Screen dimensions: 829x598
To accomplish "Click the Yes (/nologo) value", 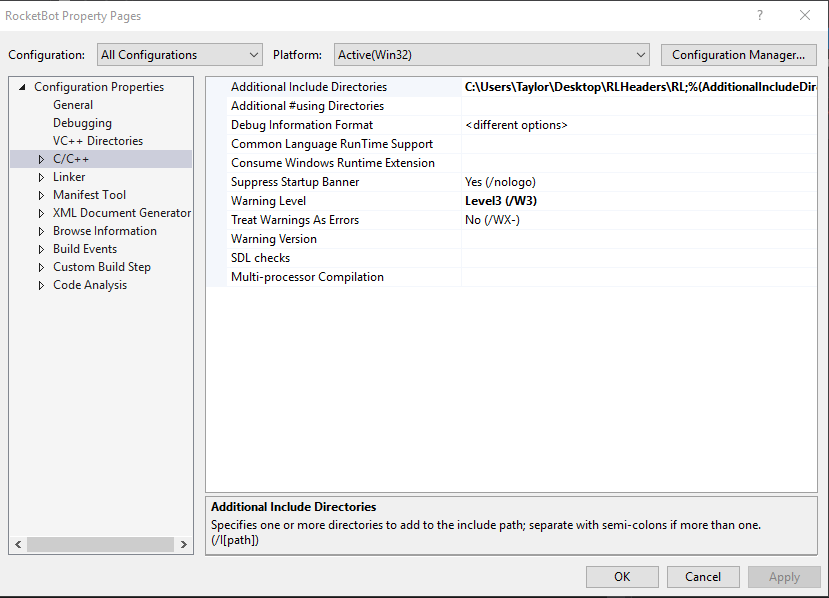I will click(500, 182).
